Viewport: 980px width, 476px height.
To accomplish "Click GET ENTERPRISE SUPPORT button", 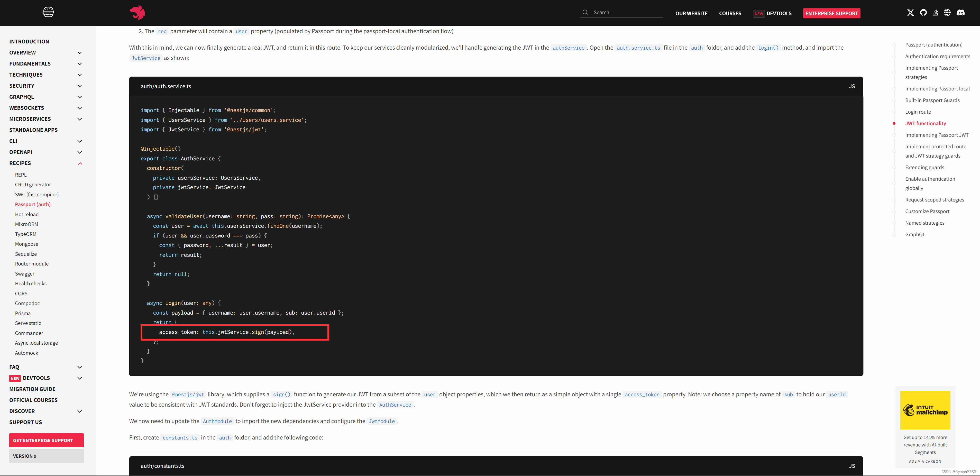I will click(x=46, y=440).
